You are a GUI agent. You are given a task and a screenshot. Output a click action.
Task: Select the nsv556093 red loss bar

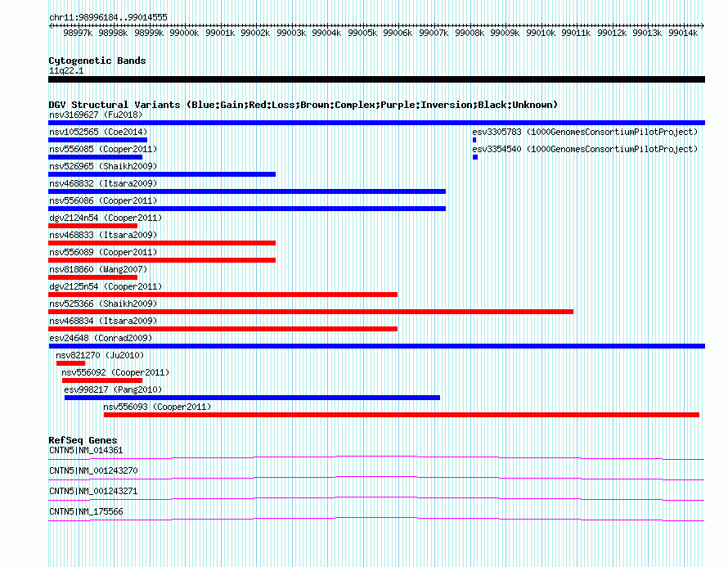click(402, 415)
